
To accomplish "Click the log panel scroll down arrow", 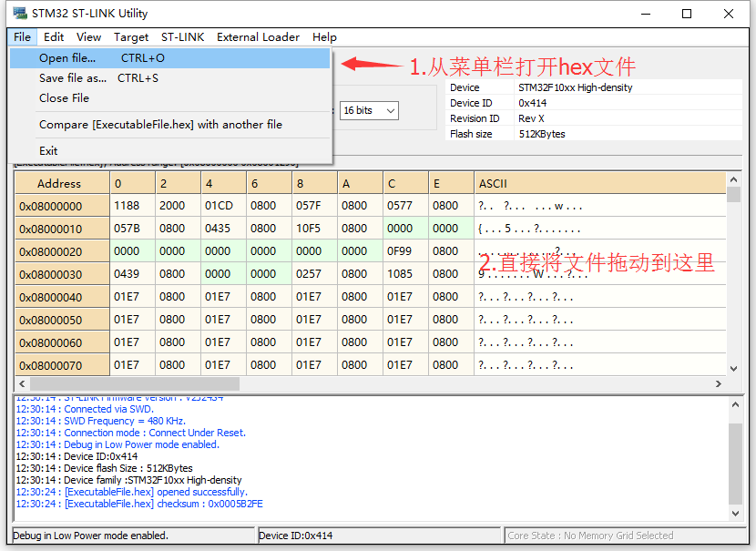I will [735, 514].
